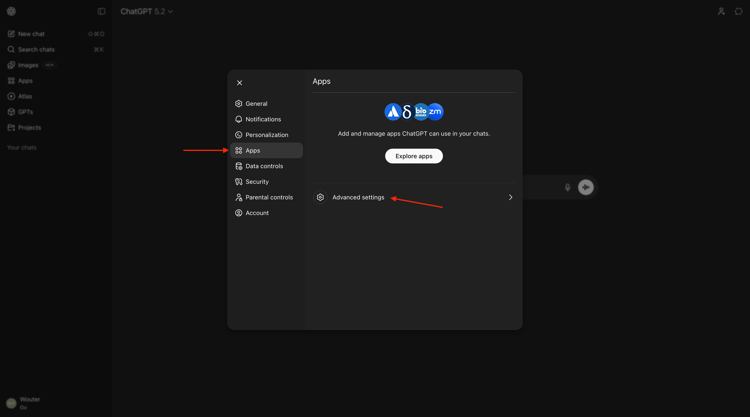Open the ChatGPT 5.2 model dropdown

click(x=146, y=11)
